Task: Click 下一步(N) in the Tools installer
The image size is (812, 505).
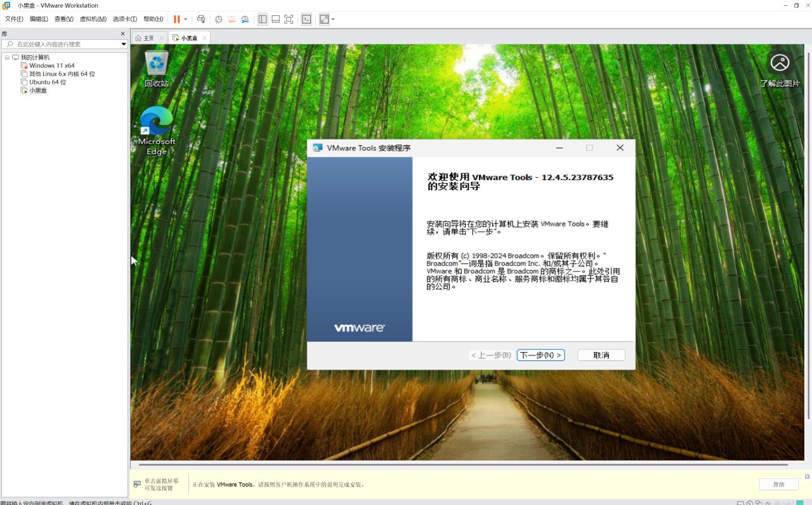Action: coord(540,355)
